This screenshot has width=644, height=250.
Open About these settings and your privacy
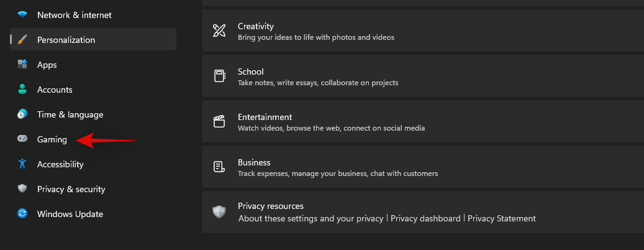point(311,219)
